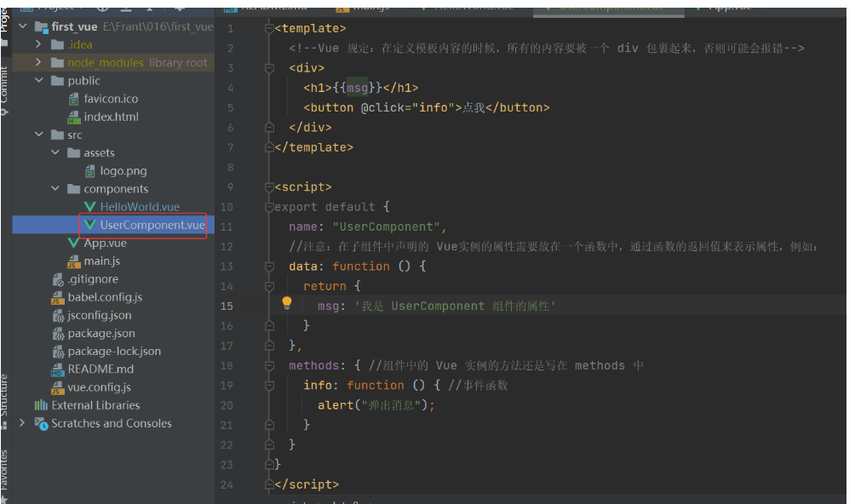Click the favicon.ico file icon
855x504 pixels.
click(73, 99)
